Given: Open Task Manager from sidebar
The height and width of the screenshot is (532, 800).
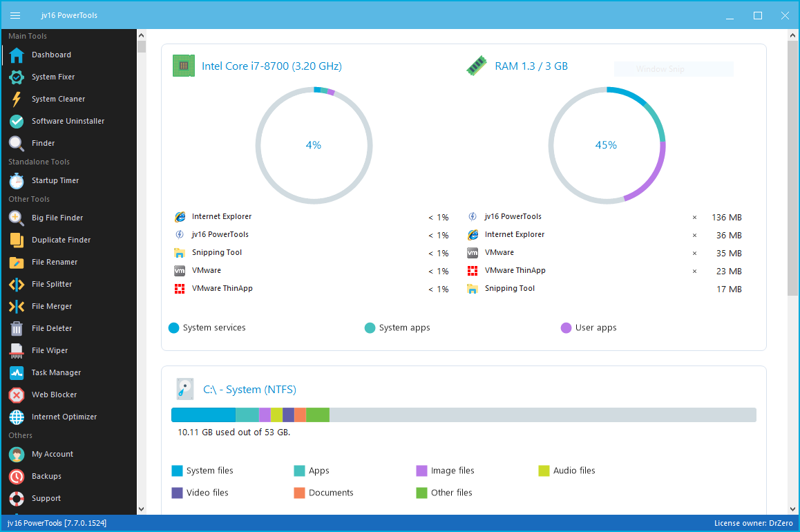Looking at the screenshot, I should point(69,373).
